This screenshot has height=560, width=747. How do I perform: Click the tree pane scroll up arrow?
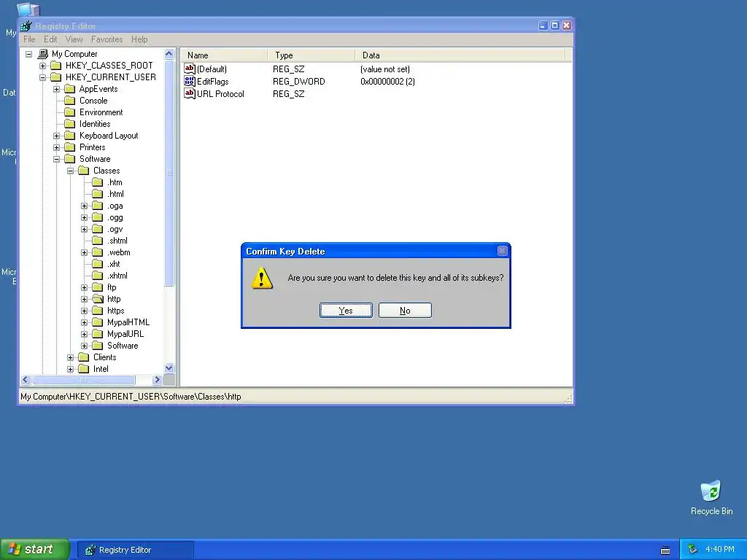point(169,54)
